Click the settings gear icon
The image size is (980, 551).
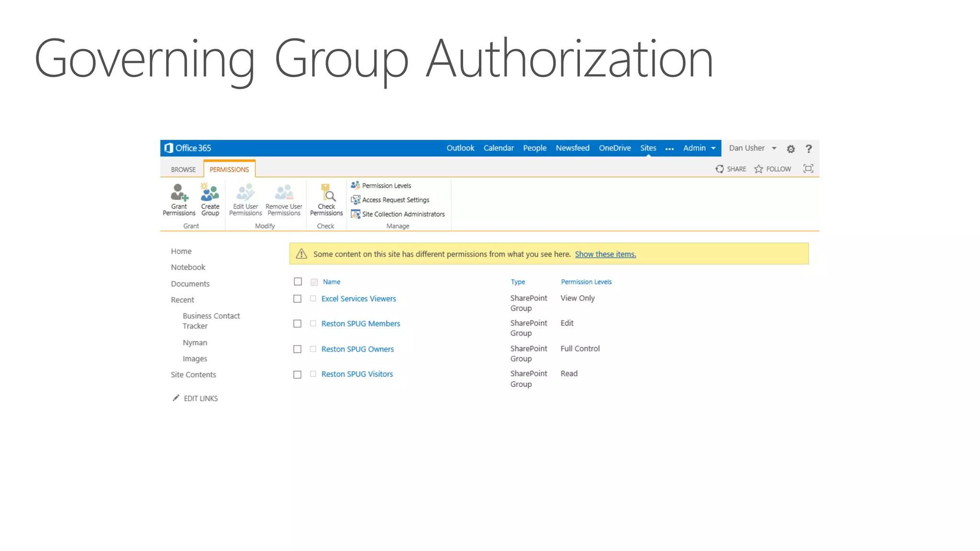791,149
